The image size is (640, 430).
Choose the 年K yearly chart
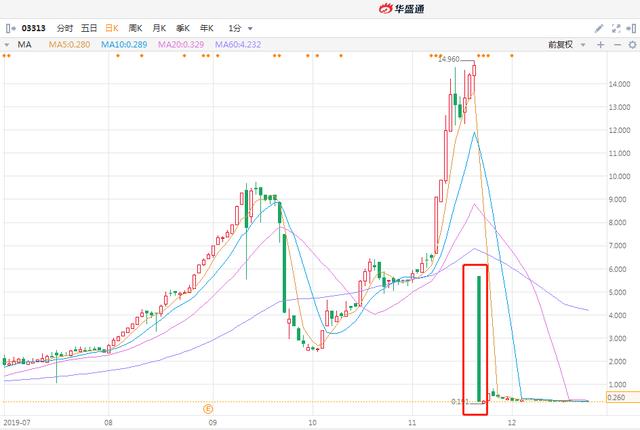(207, 28)
